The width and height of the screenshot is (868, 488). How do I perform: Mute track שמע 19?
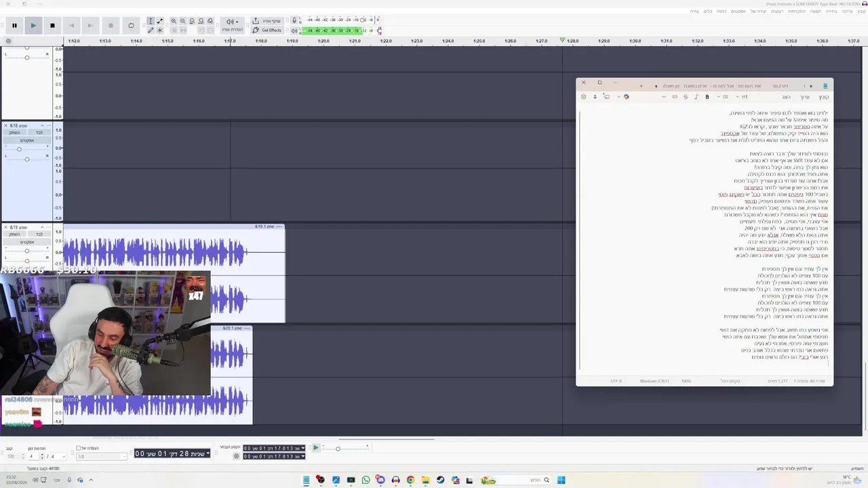pyautogui.click(x=14, y=234)
